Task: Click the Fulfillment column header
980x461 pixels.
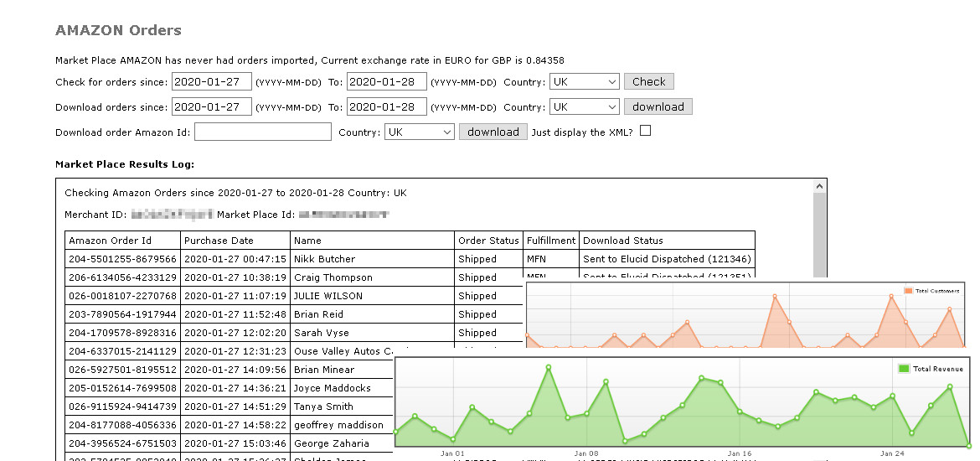Action: (x=550, y=241)
